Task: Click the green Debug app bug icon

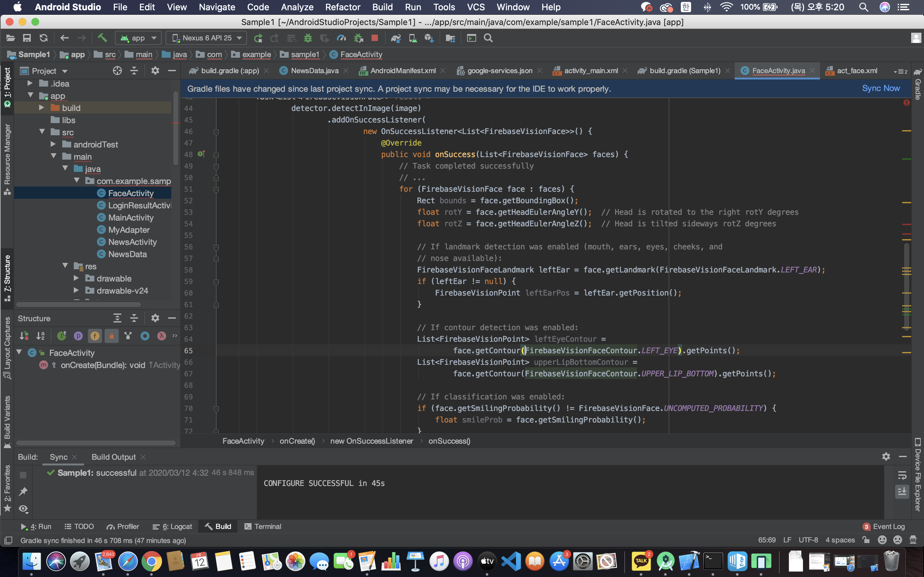Action: [x=308, y=38]
